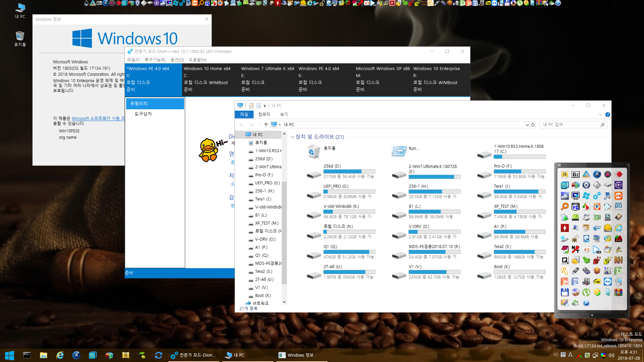The height and width of the screenshot is (362, 644).
Task: Click the clock in the system tray
Action: tap(629, 355)
